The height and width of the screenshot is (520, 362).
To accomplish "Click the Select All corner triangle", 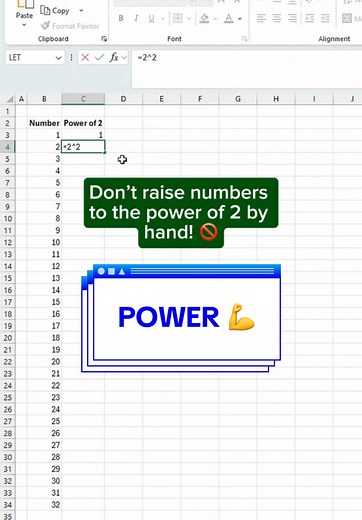I will [x=10, y=99].
